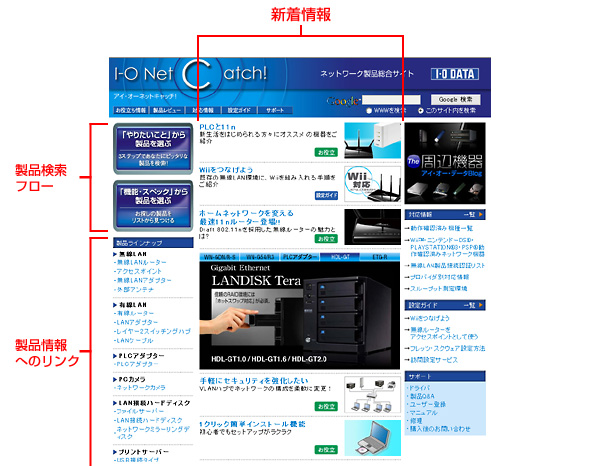Click the 「機能・スペック」から製品を選ぶ button
This screenshot has height=466, width=600.
[x=153, y=206]
